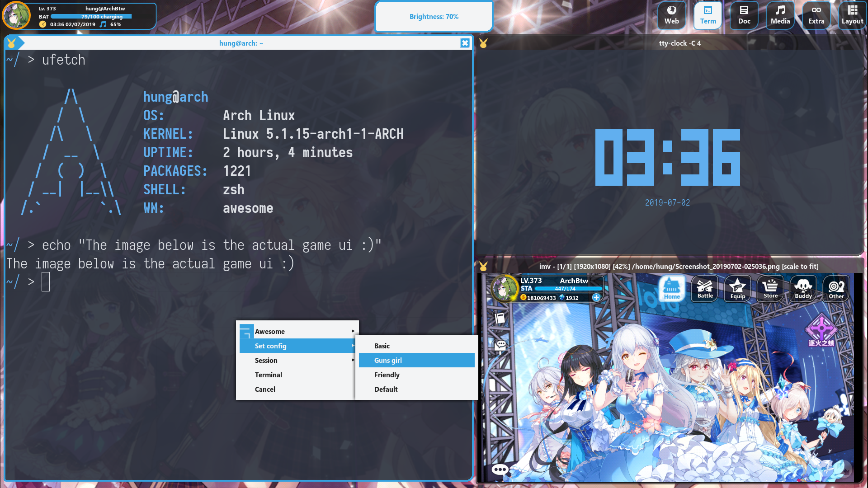Switch to the Web tag
Image resolution: width=868 pixels, height=488 pixels.
[x=671, y=15]
